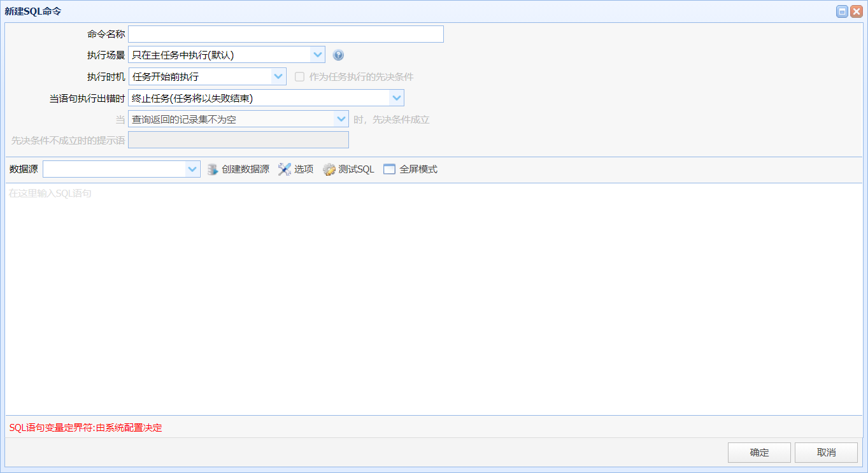
Task: Maximize the 新建SQL命令 dialog
Action: [x=842, y=11]
